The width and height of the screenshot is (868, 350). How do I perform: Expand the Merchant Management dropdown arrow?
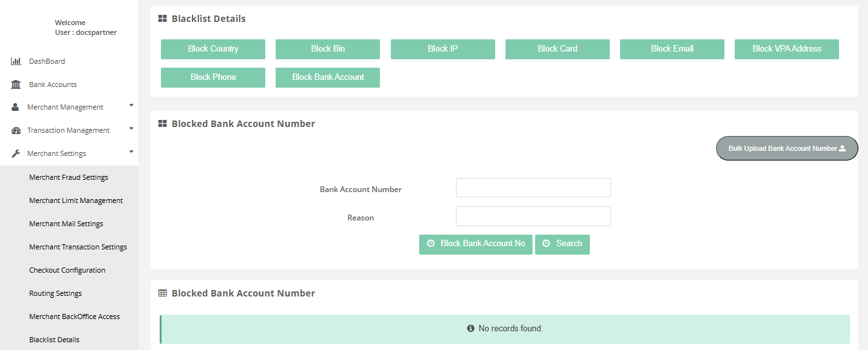(x=131, y=105)
